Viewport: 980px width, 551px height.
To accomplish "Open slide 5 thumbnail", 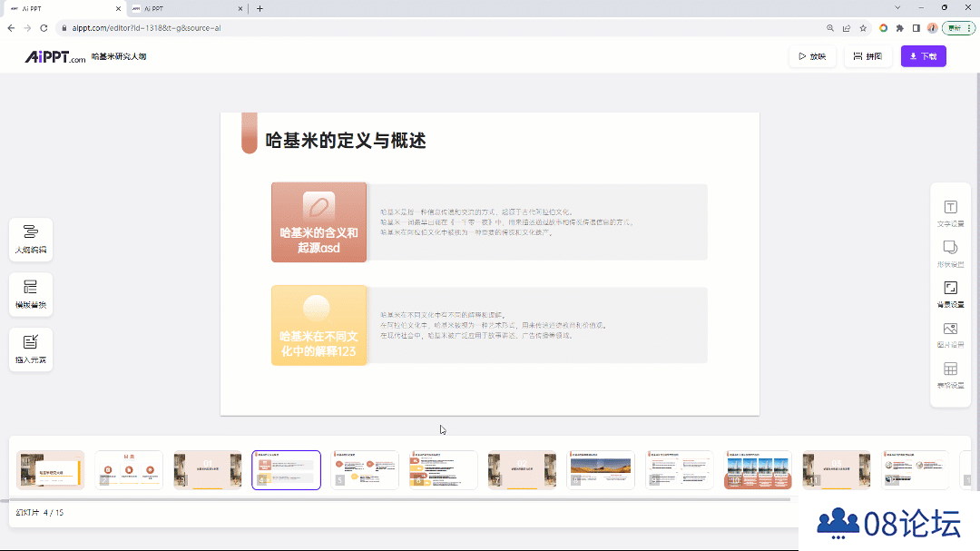I will coord(365,469).
